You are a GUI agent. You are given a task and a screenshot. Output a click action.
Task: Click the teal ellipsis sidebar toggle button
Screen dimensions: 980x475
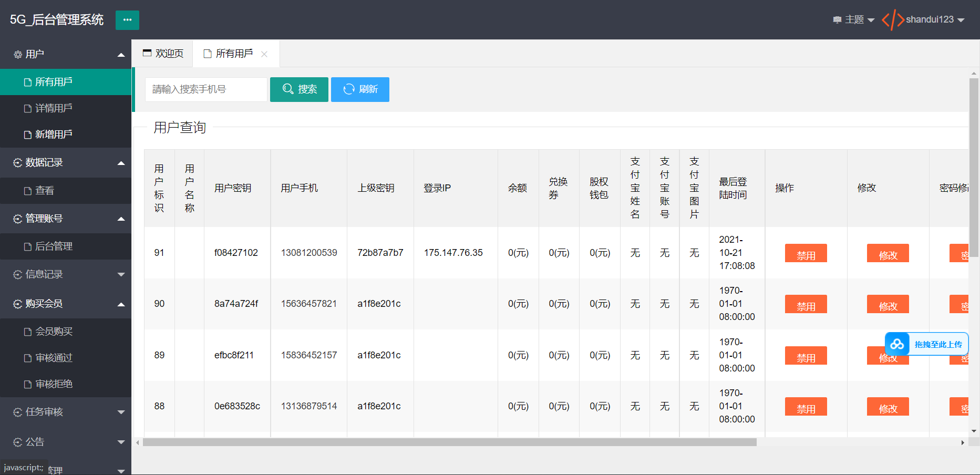[127, 20]
